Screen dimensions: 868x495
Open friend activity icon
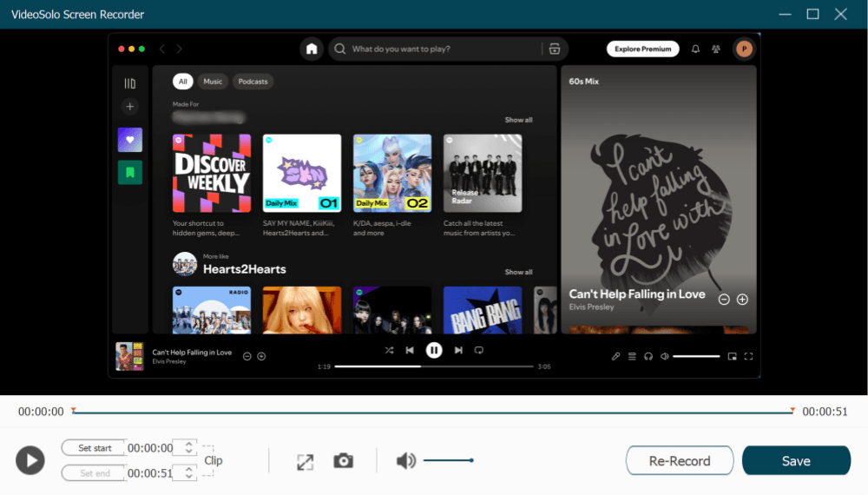[716, 49]
